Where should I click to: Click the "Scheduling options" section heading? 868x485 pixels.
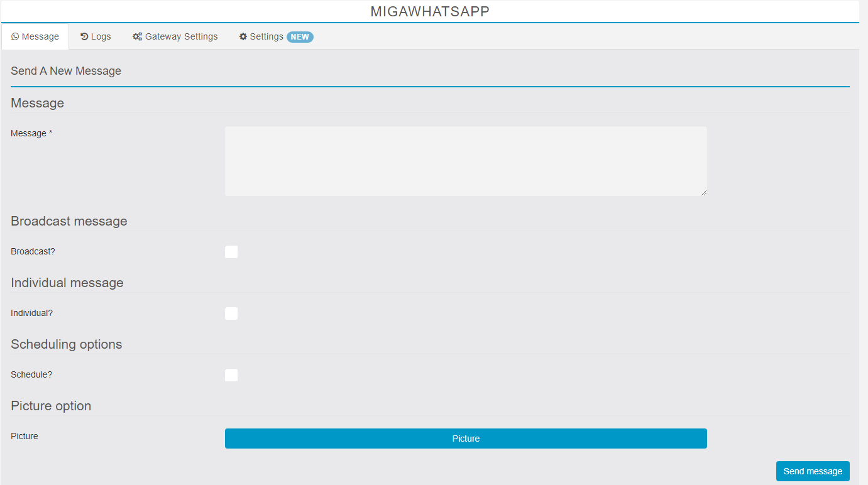pos(67,344)
